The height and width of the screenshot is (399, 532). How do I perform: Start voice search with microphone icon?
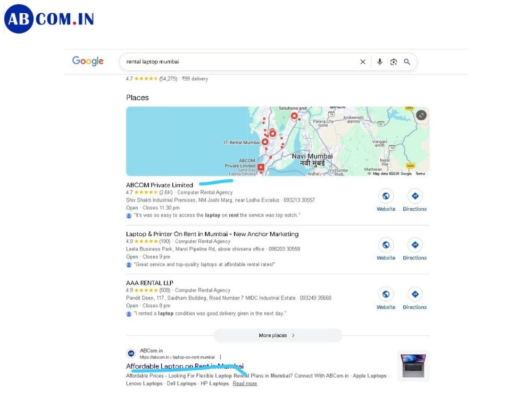click(x=379, y=62)
